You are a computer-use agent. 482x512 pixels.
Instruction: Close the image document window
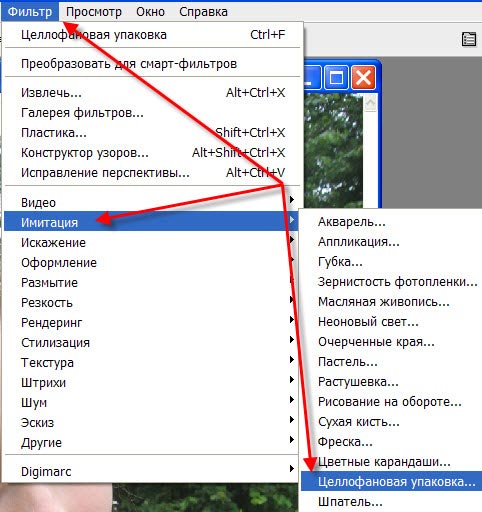point(363,77)
